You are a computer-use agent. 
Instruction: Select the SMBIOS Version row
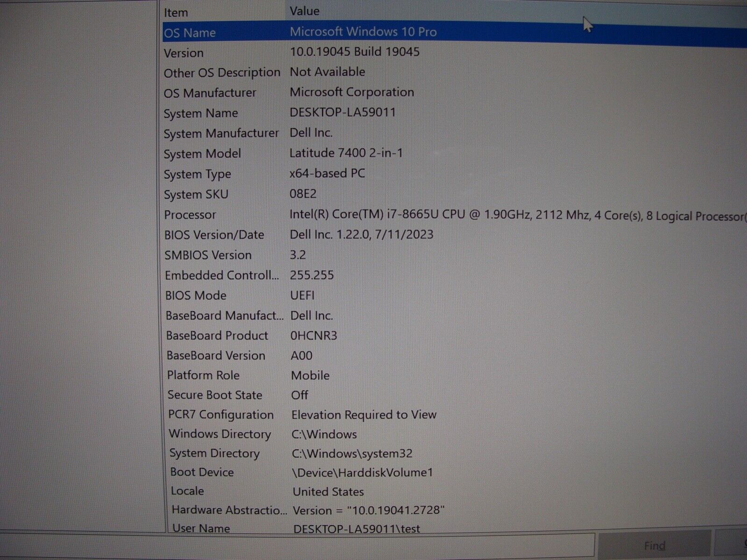click(x=208, y=255)
